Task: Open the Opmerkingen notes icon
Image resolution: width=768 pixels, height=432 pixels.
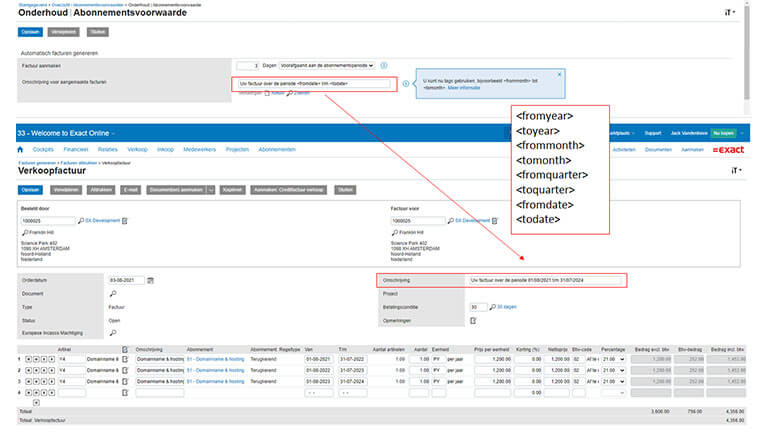Action: point(473,321)
